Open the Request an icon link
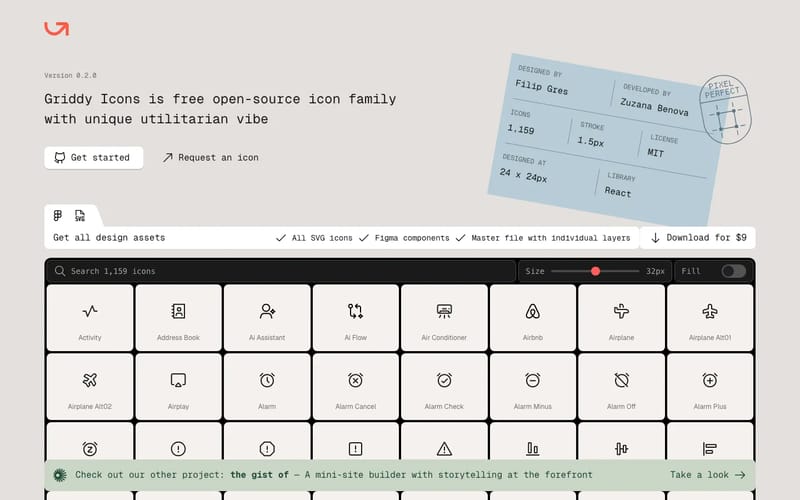The image size is (800, 500). click(x=210, y=158)
